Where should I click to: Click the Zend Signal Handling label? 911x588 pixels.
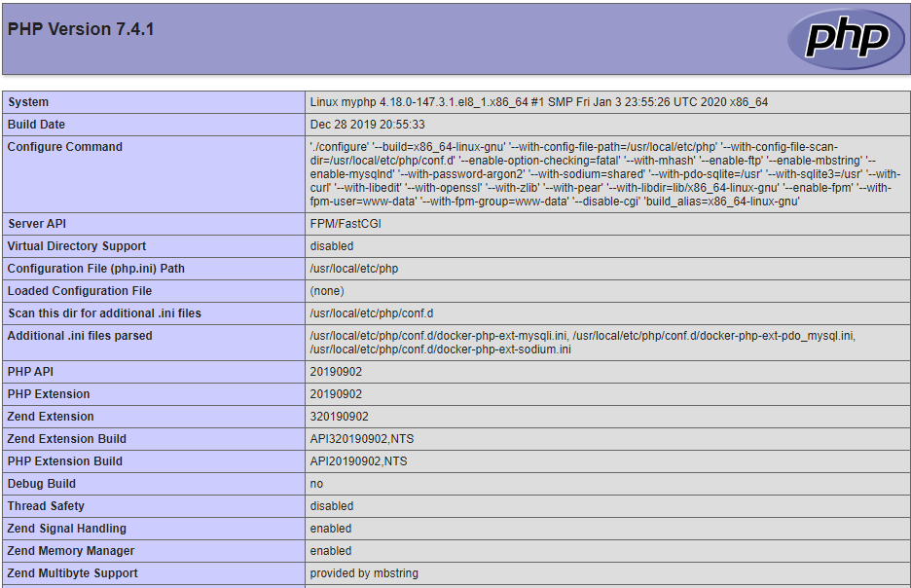(67, 529)
